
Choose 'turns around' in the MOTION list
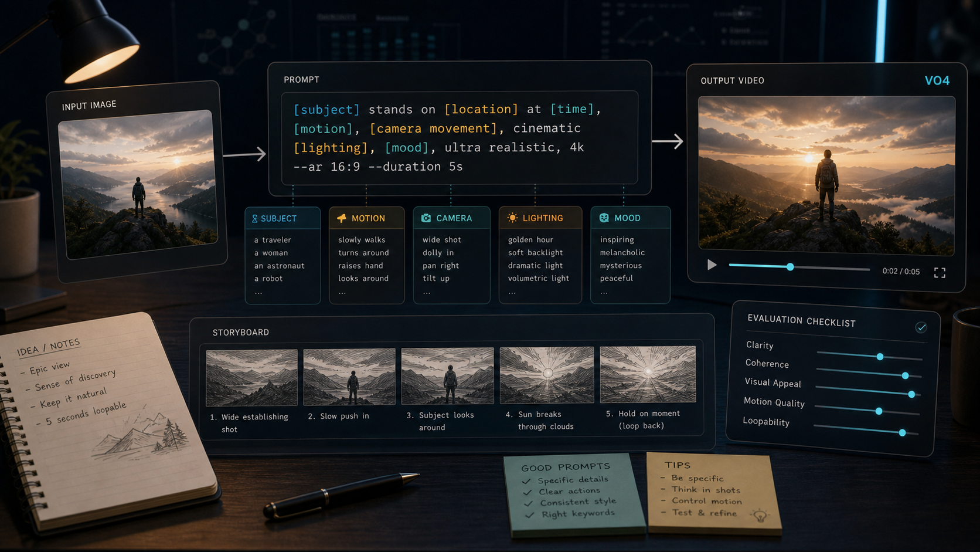tap(363, 253)
